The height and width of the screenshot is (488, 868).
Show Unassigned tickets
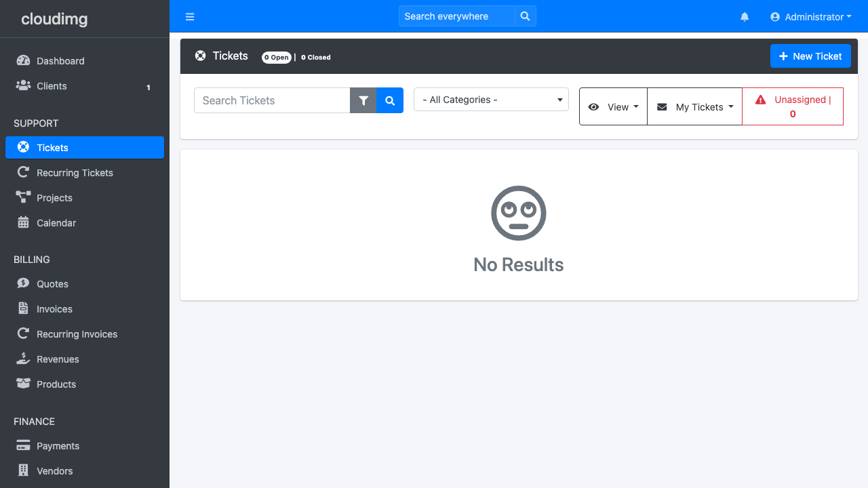[x=793, y=106]
